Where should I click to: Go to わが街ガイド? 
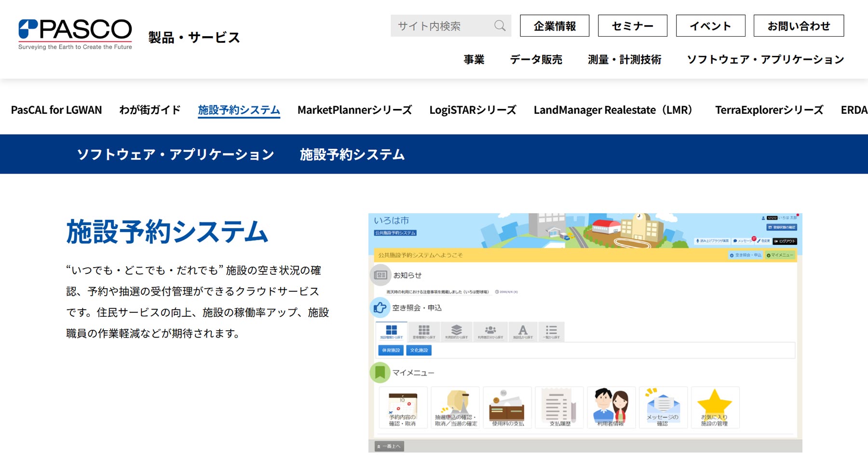coord(150,110)
